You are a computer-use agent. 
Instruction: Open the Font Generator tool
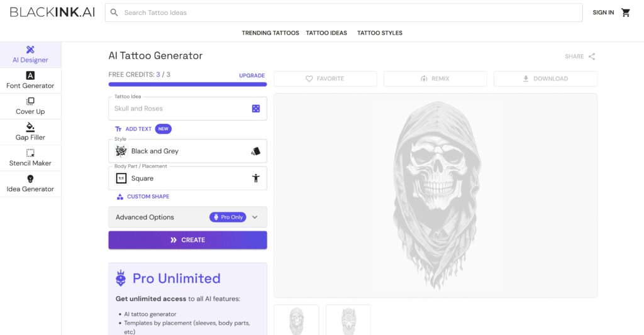click(30, 80)
